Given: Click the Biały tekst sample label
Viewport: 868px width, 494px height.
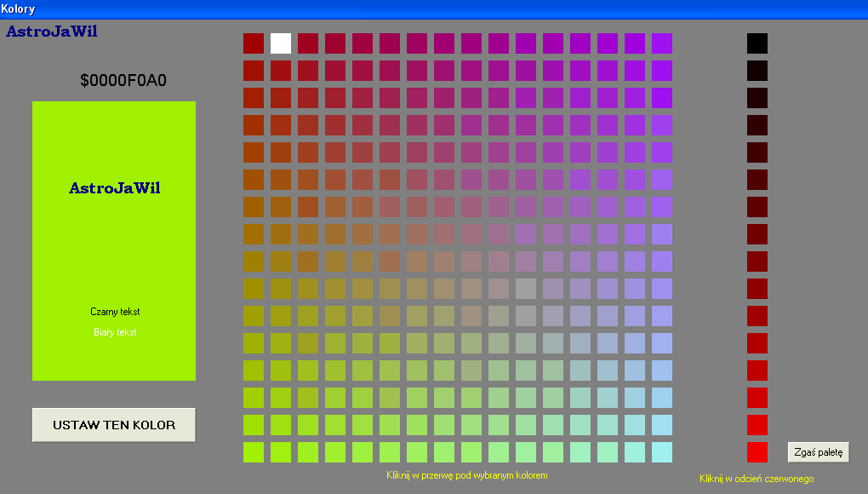Looking at the screenshot, I should [x=115, y=331].
